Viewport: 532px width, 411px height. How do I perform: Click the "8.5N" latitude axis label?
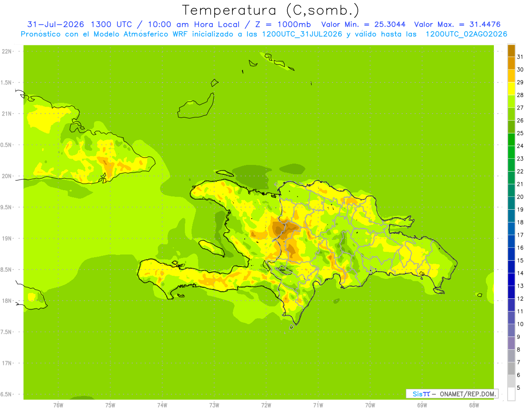(7, 270)
